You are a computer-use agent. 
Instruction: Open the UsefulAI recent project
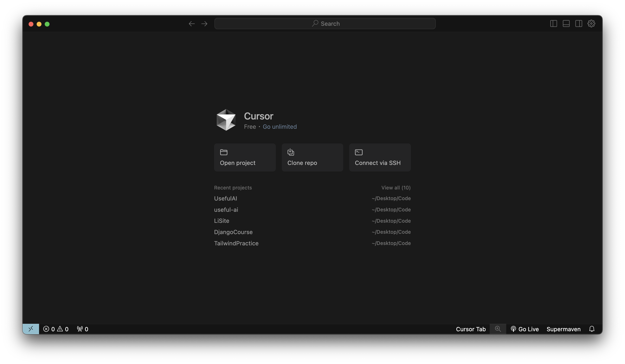(x=226, y=198)
